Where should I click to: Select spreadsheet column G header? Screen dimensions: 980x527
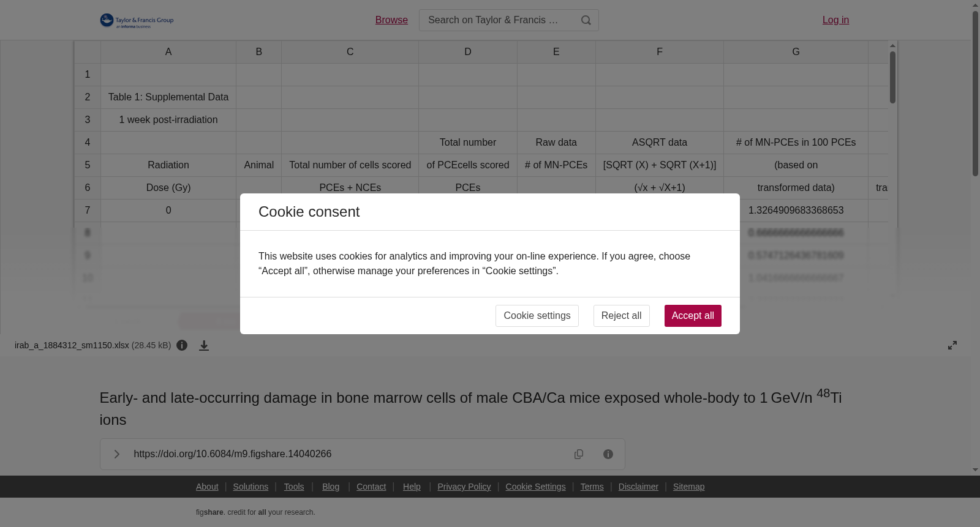(796, 52)
